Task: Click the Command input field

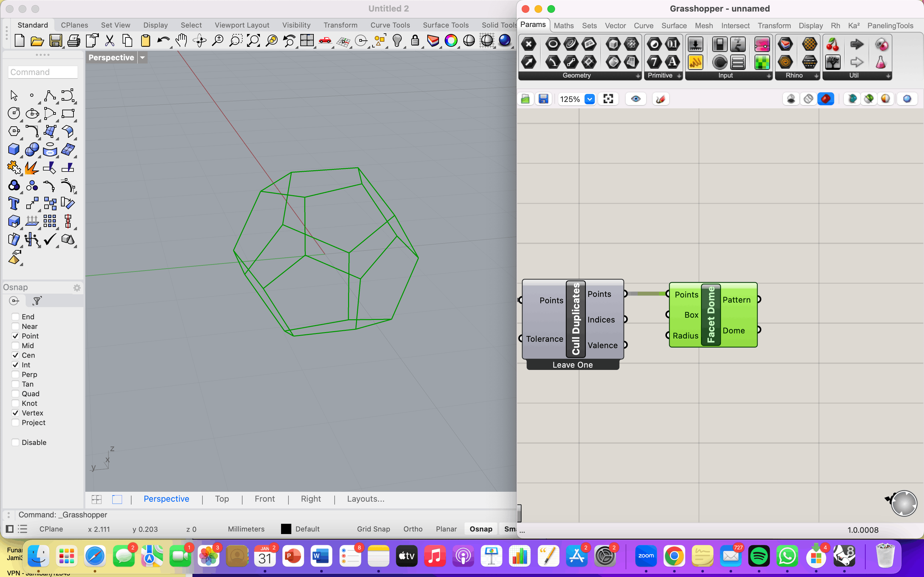Action: [43, 72]
